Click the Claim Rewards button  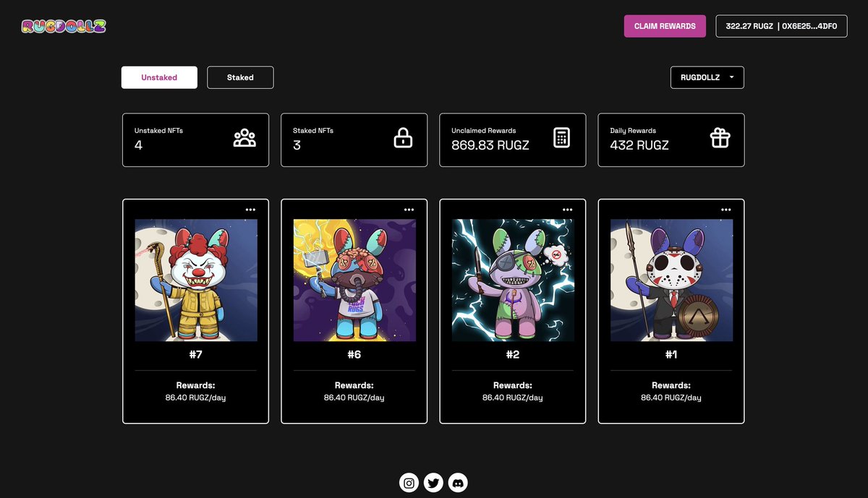click(x=665, y=26)
